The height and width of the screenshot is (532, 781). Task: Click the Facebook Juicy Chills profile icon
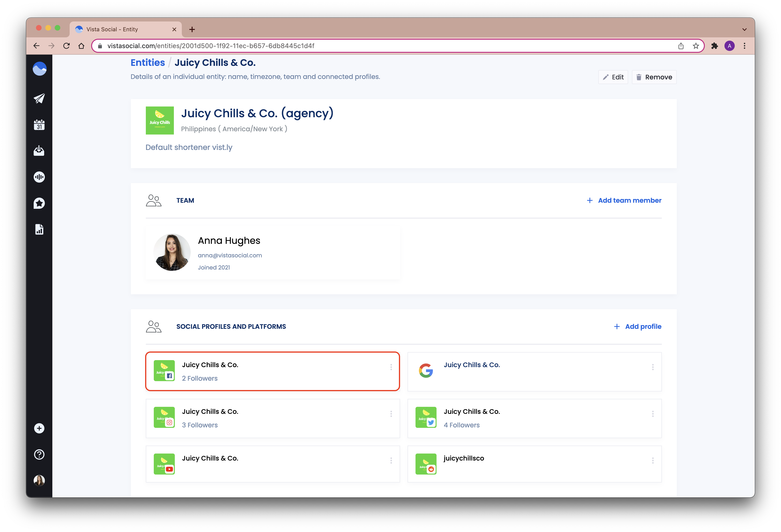pos(164,370)
